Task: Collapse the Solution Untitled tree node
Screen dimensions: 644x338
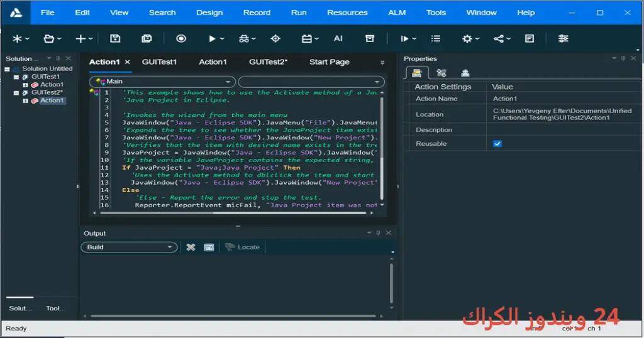Action: pyautogui.click(x=7, y=69)
